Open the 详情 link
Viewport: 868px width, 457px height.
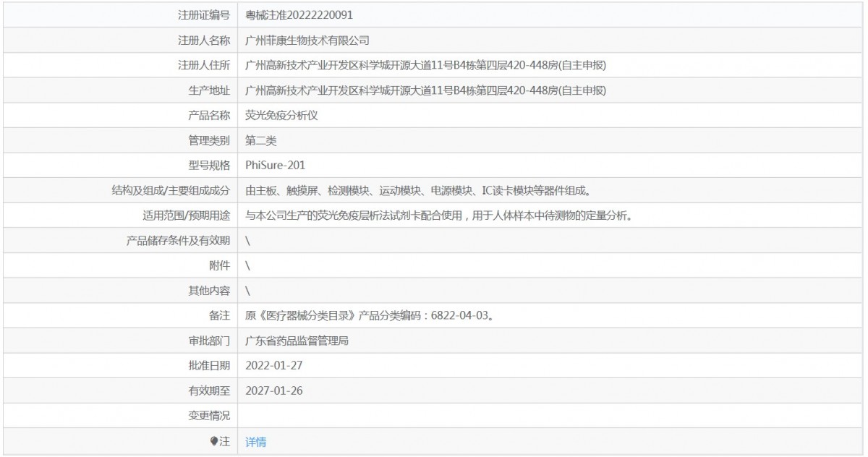point(256,442)
